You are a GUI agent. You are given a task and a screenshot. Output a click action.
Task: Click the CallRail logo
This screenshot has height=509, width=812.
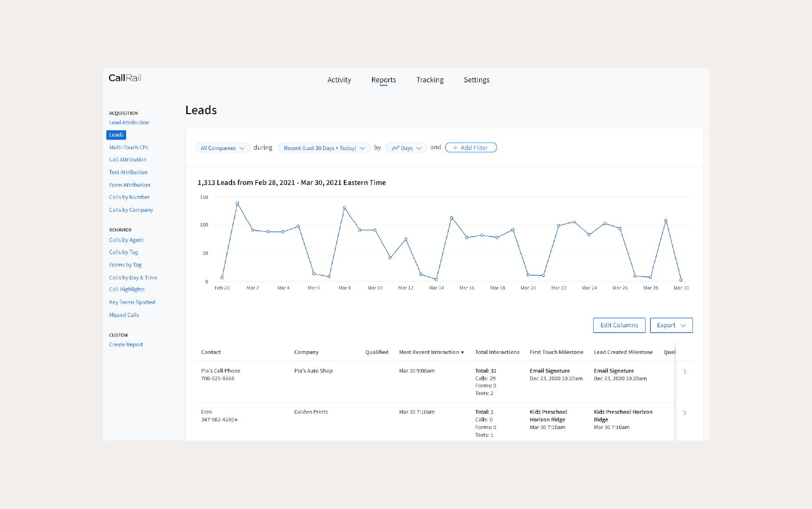(125, 78)
